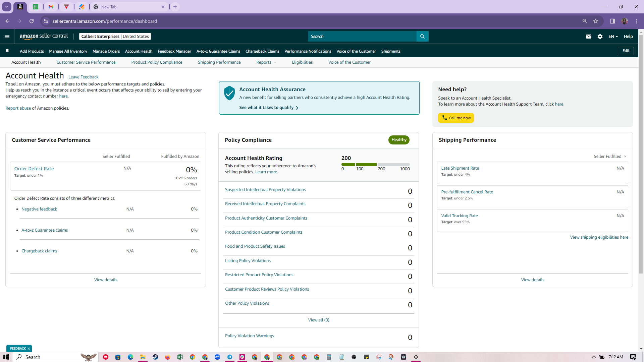The height and width of the screenshot is (362, 644).
Task: Open the Help link in header
Action: point(628,37)
